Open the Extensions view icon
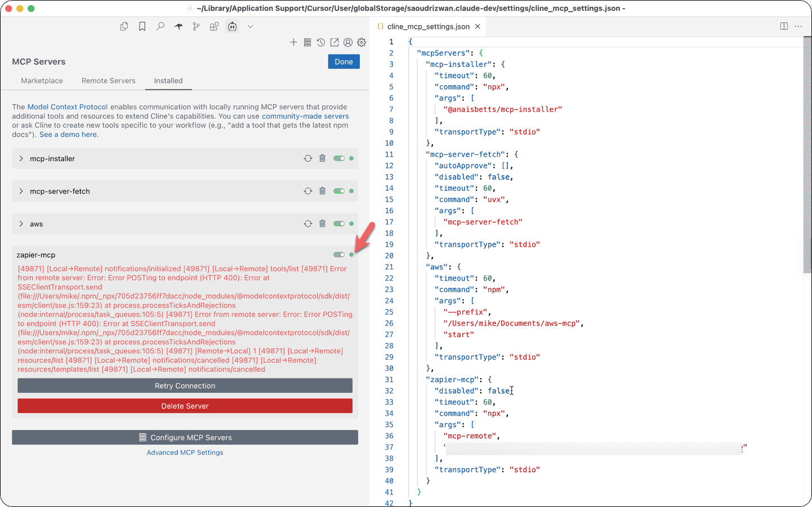812x507 pixels. (x=214, y=26)
